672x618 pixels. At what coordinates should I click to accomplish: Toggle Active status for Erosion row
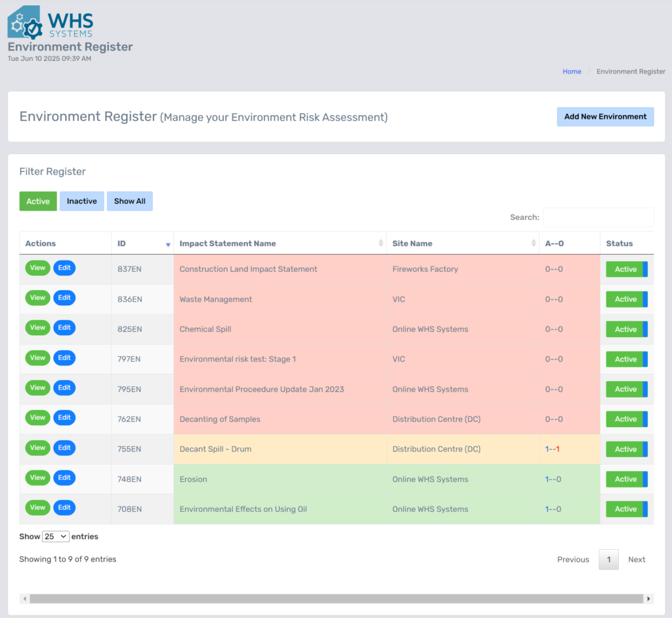coord(626,479)
